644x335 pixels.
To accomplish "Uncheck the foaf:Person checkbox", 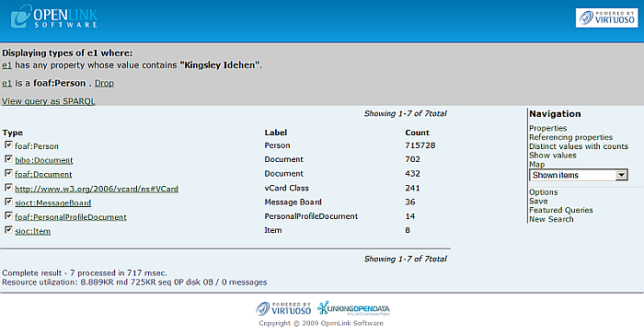I will (x=8, y=144).
